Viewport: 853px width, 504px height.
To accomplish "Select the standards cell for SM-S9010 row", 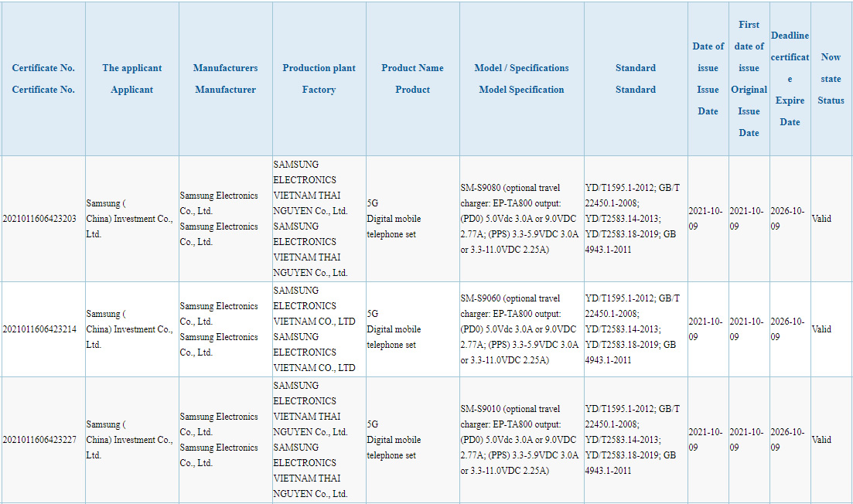I will tap(636, 439).
